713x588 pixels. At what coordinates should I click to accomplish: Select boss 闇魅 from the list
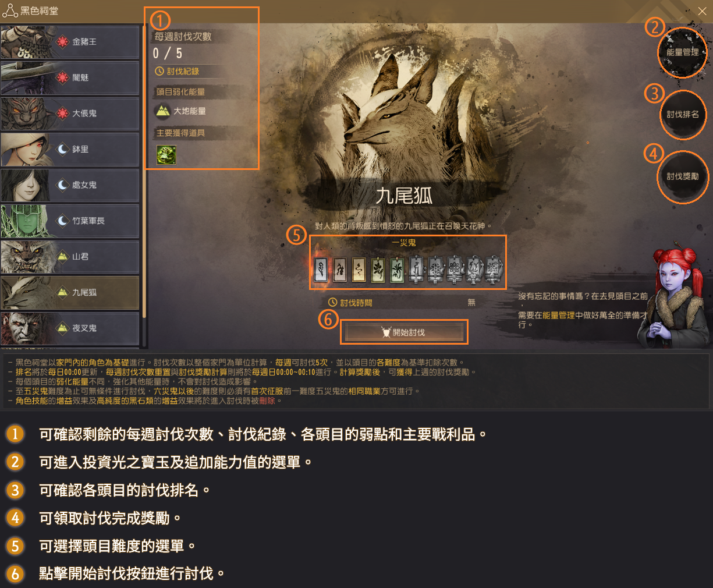[70, 77]
